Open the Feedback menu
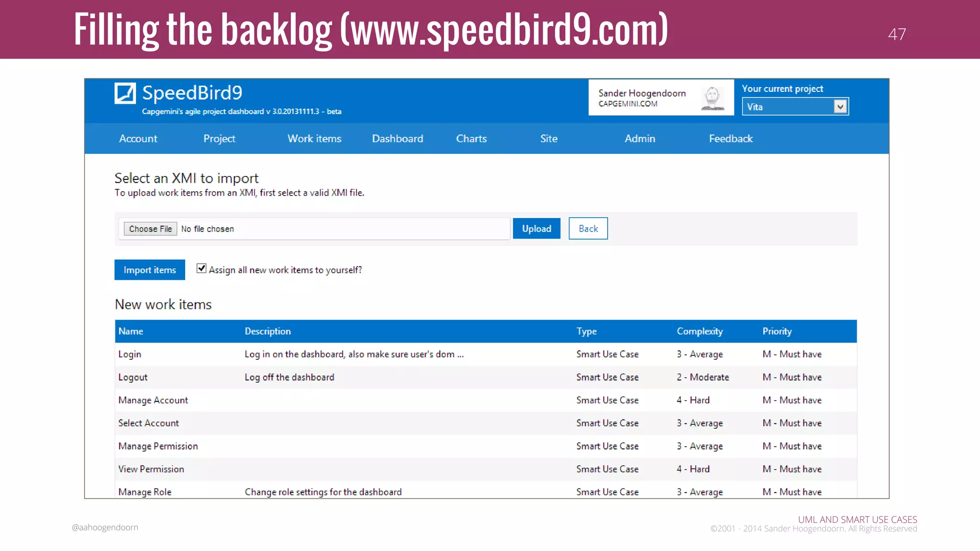 [x=731, y=139]
